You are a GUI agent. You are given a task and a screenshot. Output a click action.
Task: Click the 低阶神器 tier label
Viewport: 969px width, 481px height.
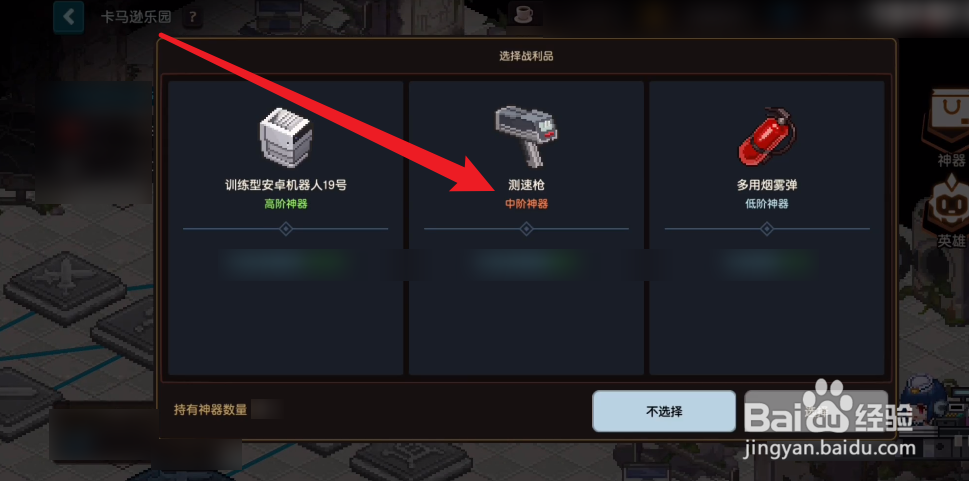click(x=767, y=204)
